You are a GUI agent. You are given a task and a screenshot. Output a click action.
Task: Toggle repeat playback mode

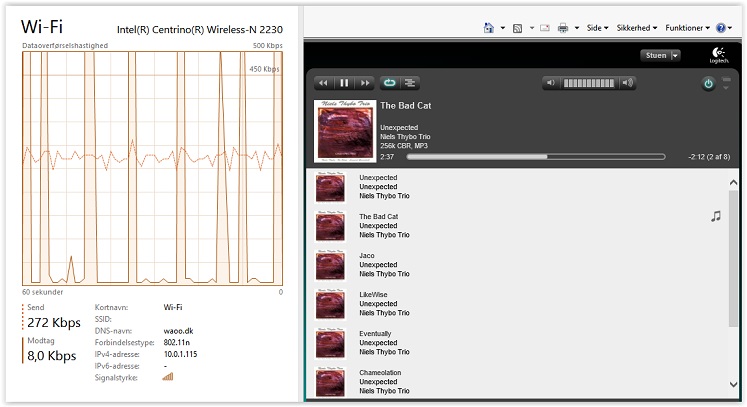point(389,83)
